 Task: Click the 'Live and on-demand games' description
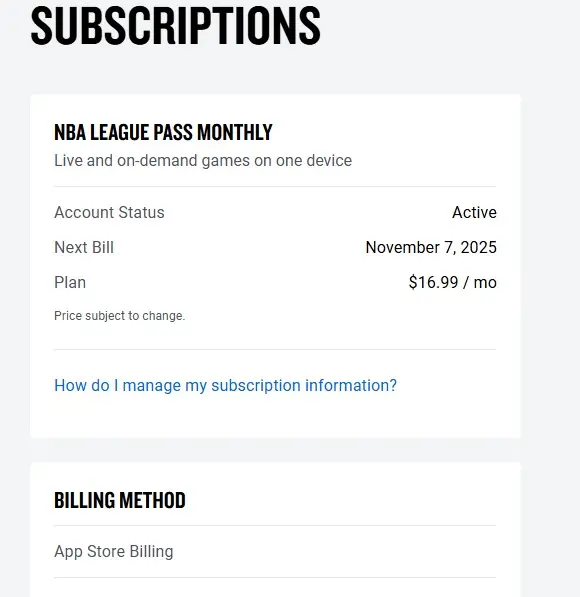click(203, 160)
